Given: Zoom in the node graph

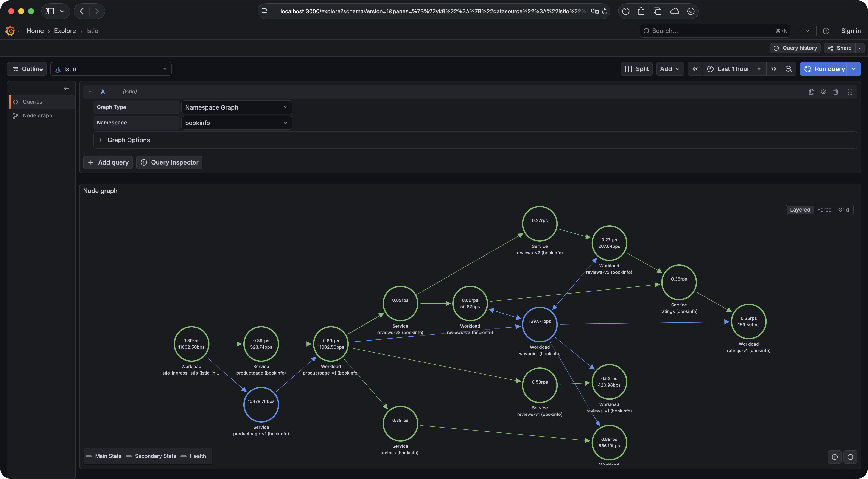Looking at the screenshot, I should pyautogui.click(x=835, y=457).
